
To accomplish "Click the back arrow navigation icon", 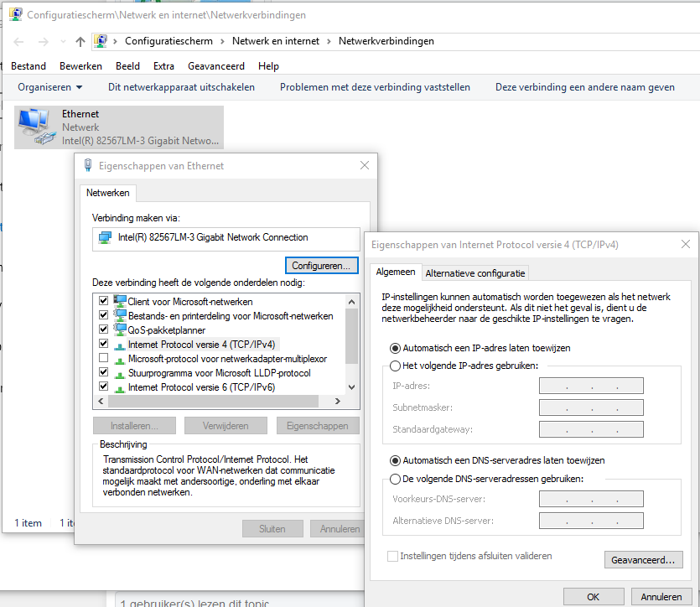I will (19, 41).
